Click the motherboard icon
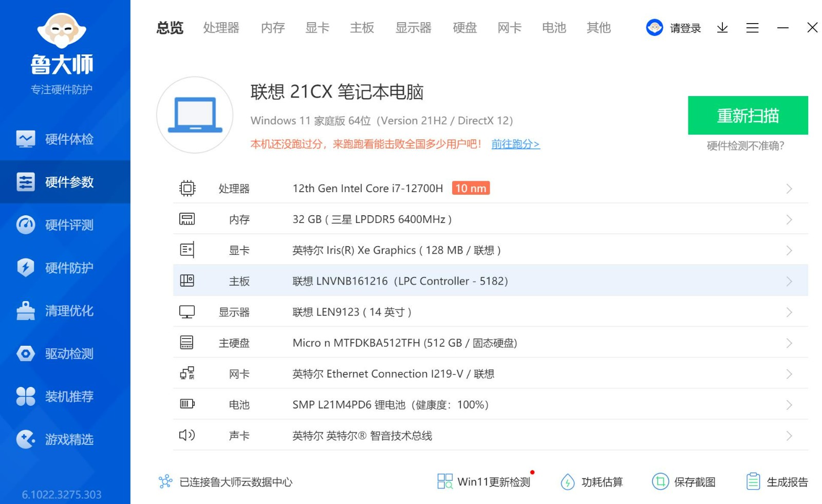The image size is (822, 504). pos(187,281)
